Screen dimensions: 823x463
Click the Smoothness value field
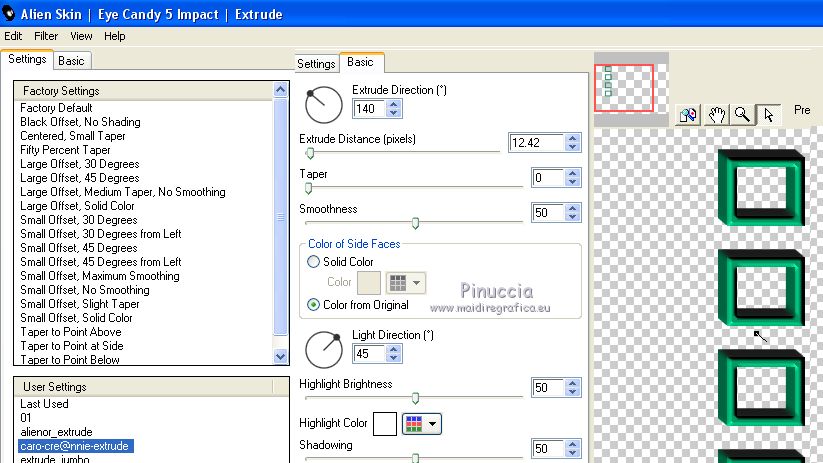pyautogui.click(x=548, y=213)
